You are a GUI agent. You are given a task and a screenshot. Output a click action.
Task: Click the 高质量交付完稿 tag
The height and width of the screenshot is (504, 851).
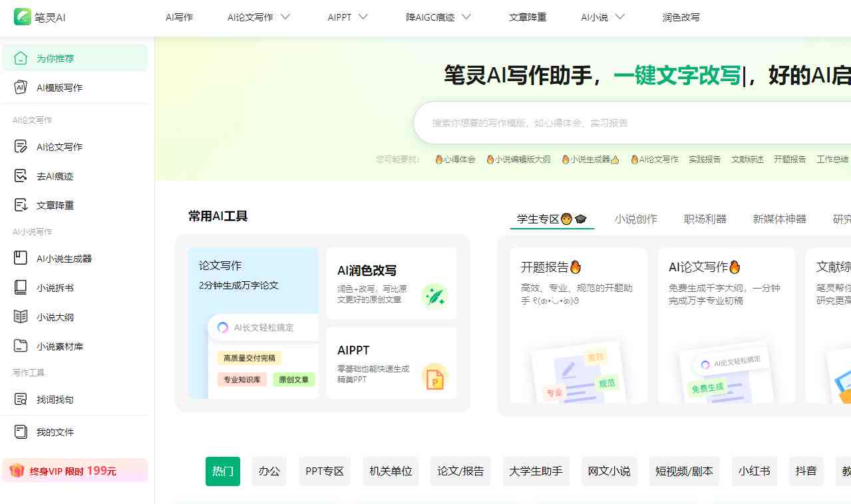coord(250,358)
